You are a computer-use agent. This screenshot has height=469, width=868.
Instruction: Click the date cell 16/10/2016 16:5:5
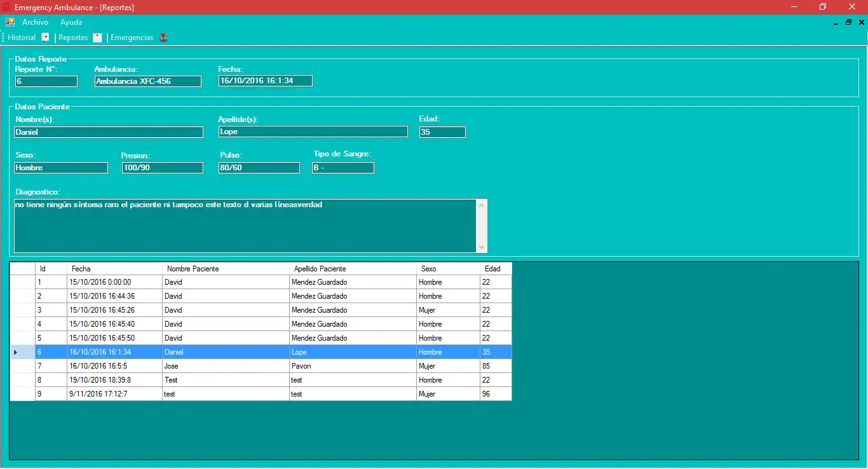[114, 366]
